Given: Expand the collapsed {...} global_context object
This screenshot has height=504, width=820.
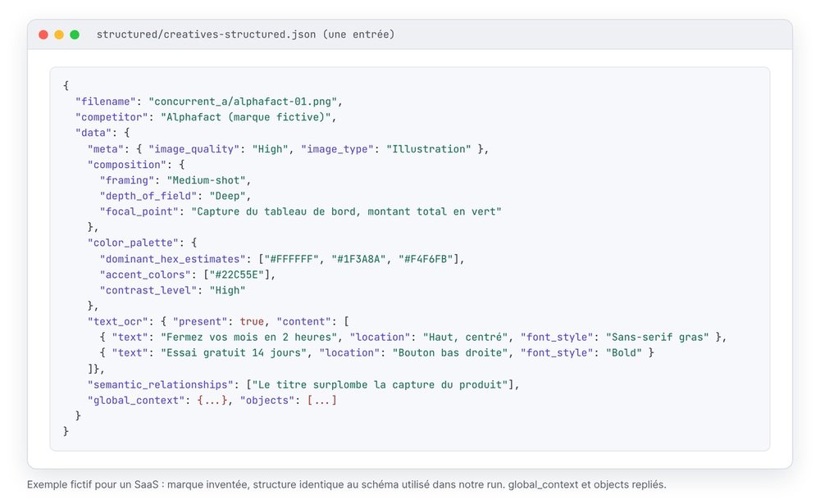Looking at the screenshot, I should (212, 401).
